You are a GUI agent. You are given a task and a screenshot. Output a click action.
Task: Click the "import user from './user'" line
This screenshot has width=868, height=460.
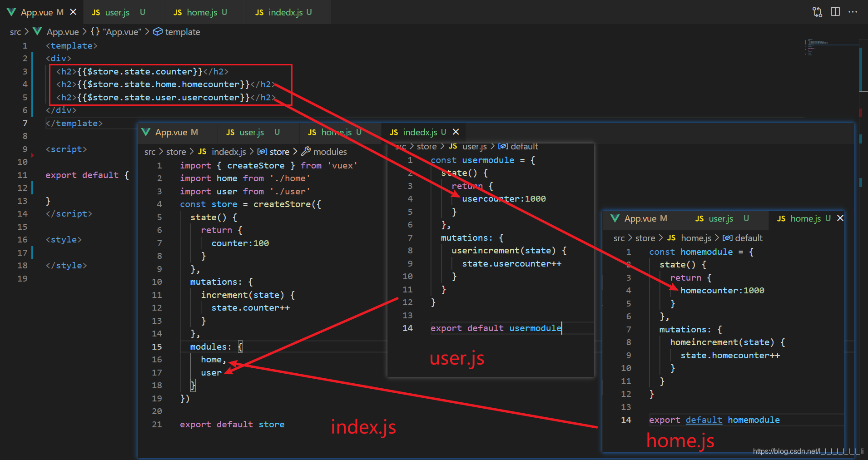(x=245, y=192)
